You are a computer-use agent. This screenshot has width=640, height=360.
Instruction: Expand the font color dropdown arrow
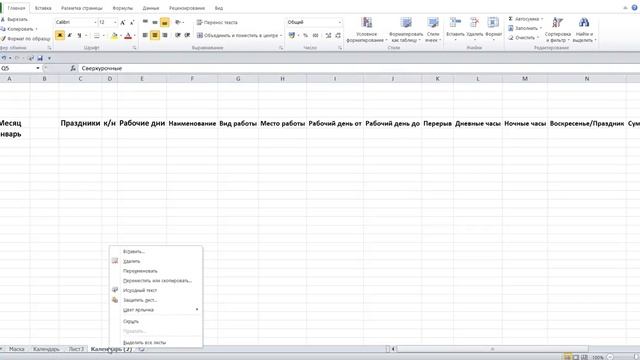click(x=135, y=36)
